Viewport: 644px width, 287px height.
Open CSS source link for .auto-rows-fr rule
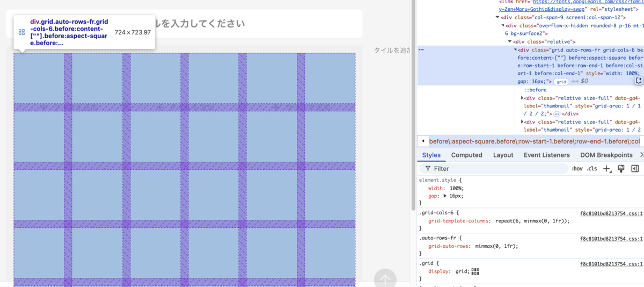tap(611, 239)
